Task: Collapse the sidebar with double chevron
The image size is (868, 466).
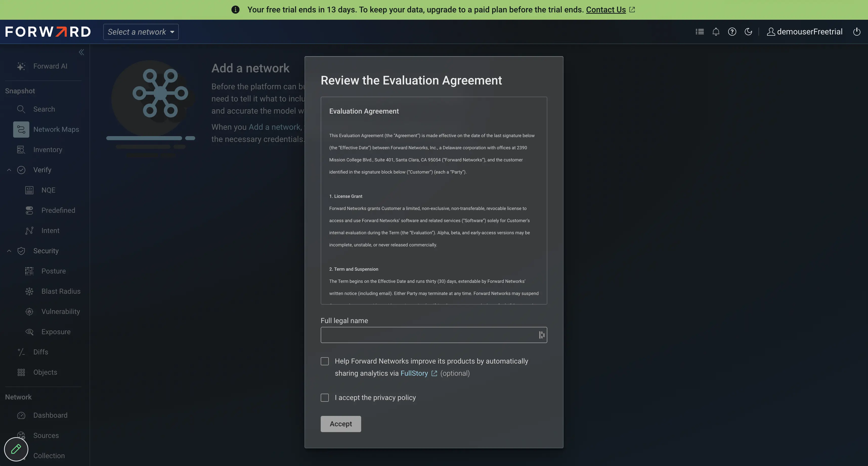Action: 81,52
